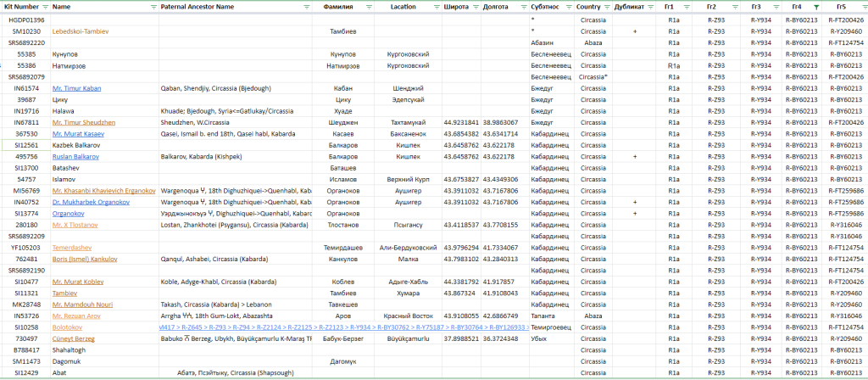Open the Mr. Timur Kaban link
The image size is (868, 380).
pyautogui.click(x=76, y=88)
